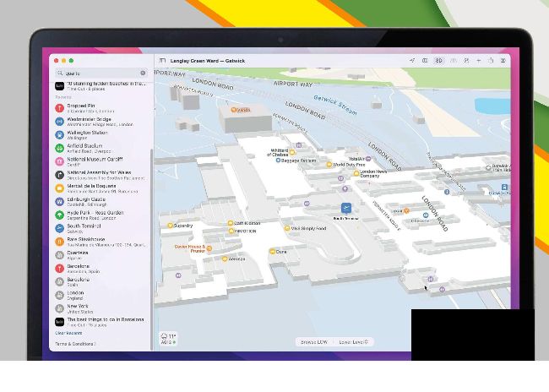Clear the search field with X button
549x392 pixels.
[x=143, y=73]
